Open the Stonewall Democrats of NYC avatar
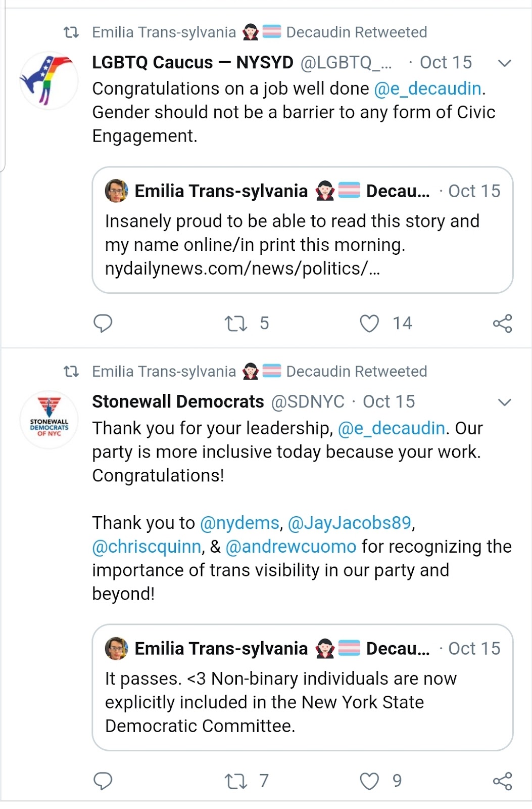The height and width of the screenshot is (809, 532). [49, 420]
